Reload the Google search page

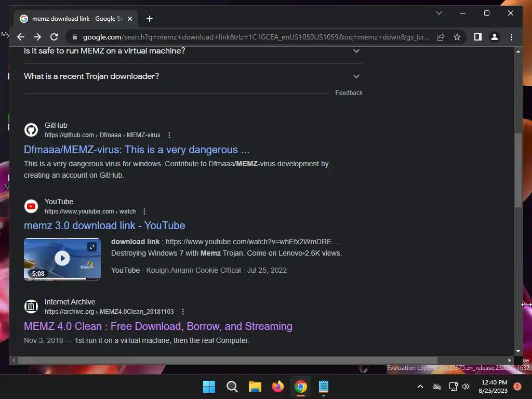tap(54, 37)
